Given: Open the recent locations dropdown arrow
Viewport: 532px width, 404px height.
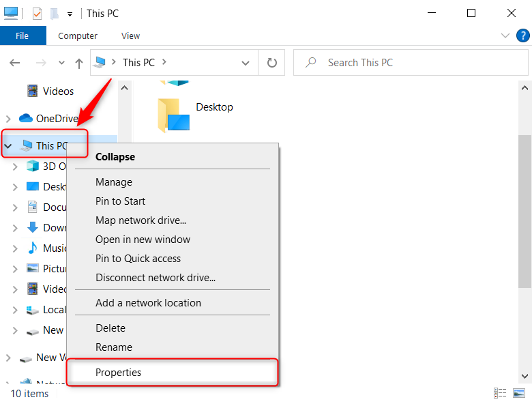Looking at the screenshot, I should 61,63.
